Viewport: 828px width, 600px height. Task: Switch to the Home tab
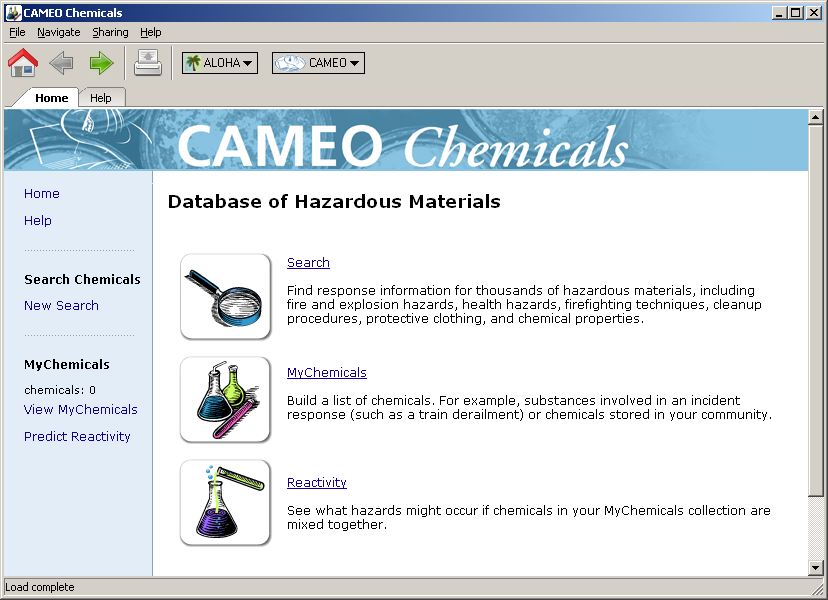[x=51, y=98]
